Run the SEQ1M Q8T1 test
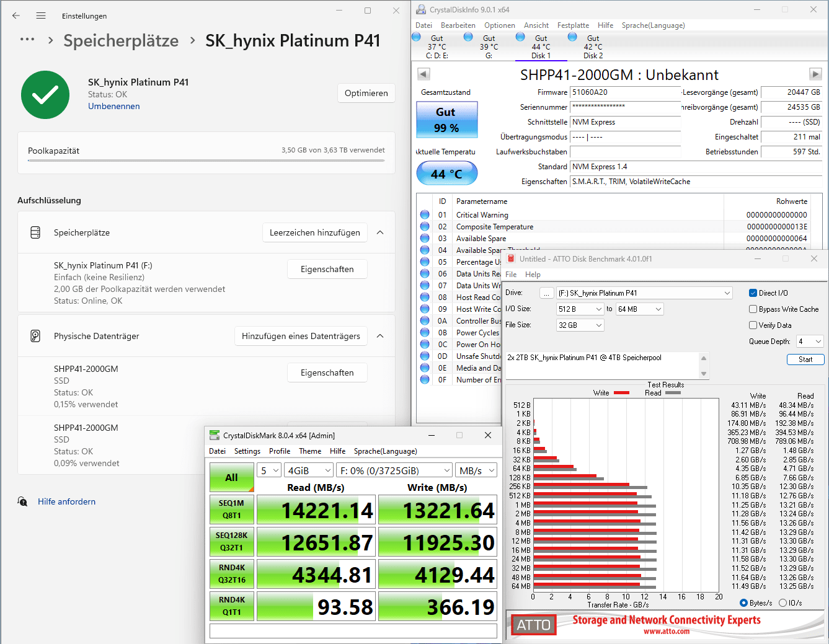Screen dimensions: 829x644 tap(232, 509)
